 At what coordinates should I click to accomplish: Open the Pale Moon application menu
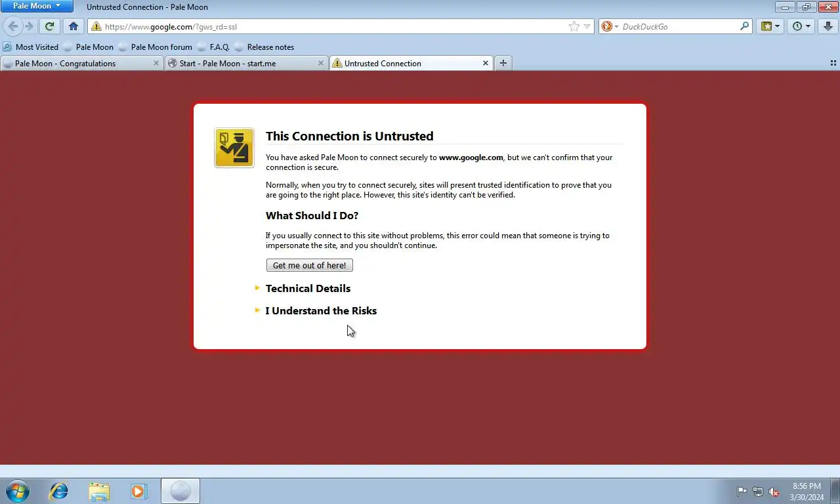click(x=37, y=6)
